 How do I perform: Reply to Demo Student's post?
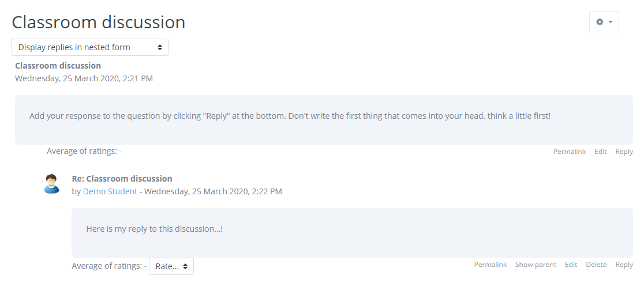pos(624,265)
